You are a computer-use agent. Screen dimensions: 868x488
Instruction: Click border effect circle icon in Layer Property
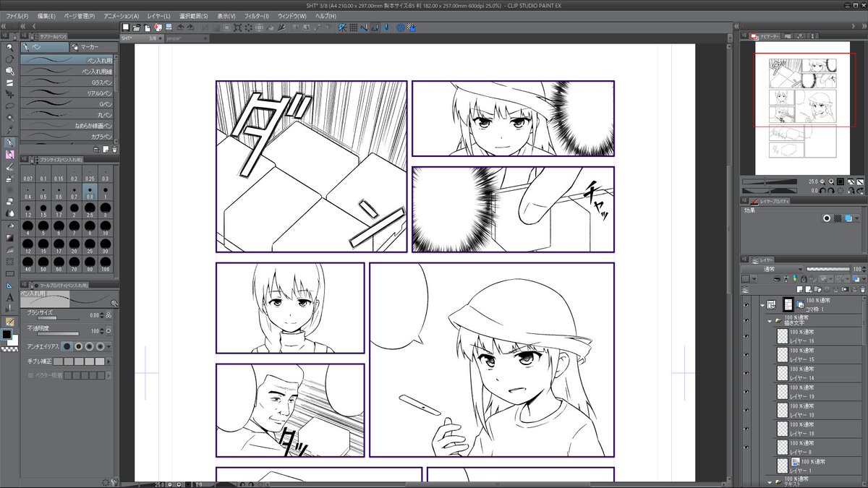point(827,218)
